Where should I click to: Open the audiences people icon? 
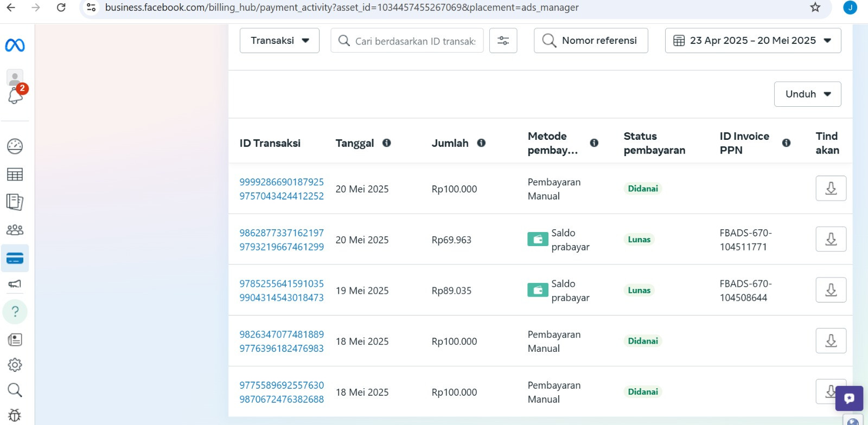coord(15,230)
